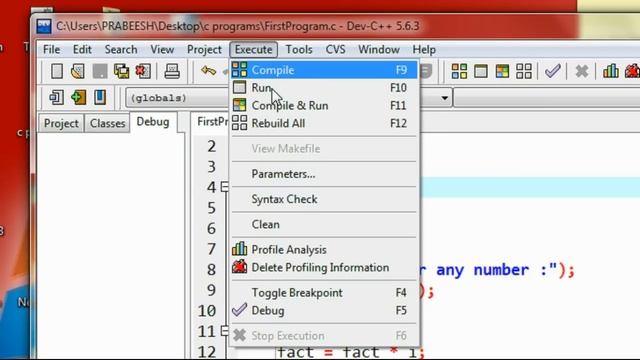The width and height of the screenshot is (640, 360).
Task: Open the Tools menu
Action: (299, 49)
